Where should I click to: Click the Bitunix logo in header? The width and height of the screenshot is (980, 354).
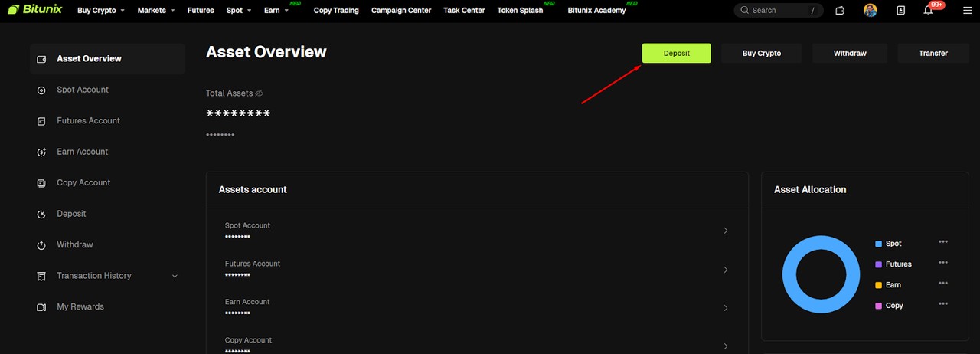(x=34, y=10)
